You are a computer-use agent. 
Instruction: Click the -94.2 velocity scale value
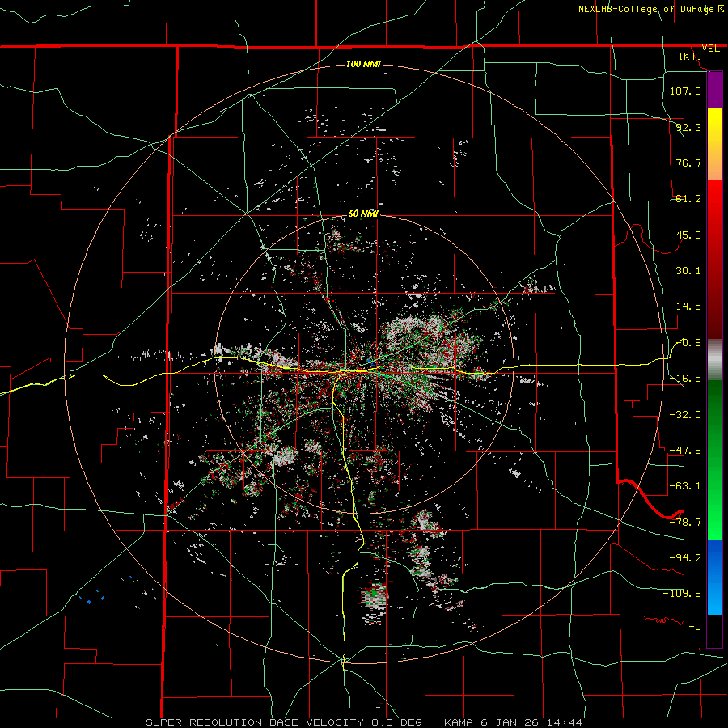[x=685, y=558]
